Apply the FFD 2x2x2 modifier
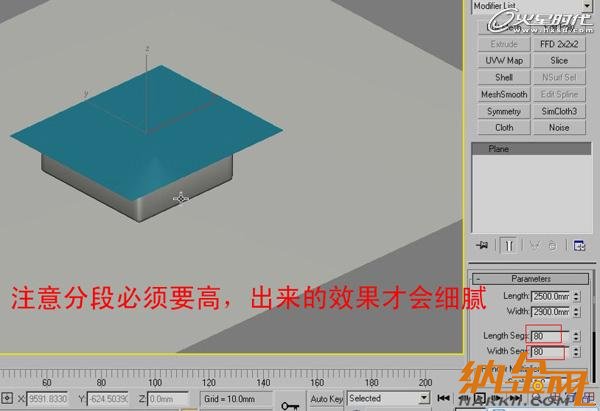Viewport: 600px width, 411px height. [559, 44]
